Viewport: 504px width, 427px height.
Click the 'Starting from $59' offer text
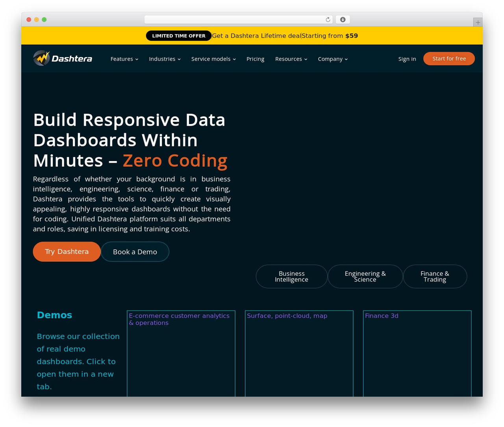[330, 36]
